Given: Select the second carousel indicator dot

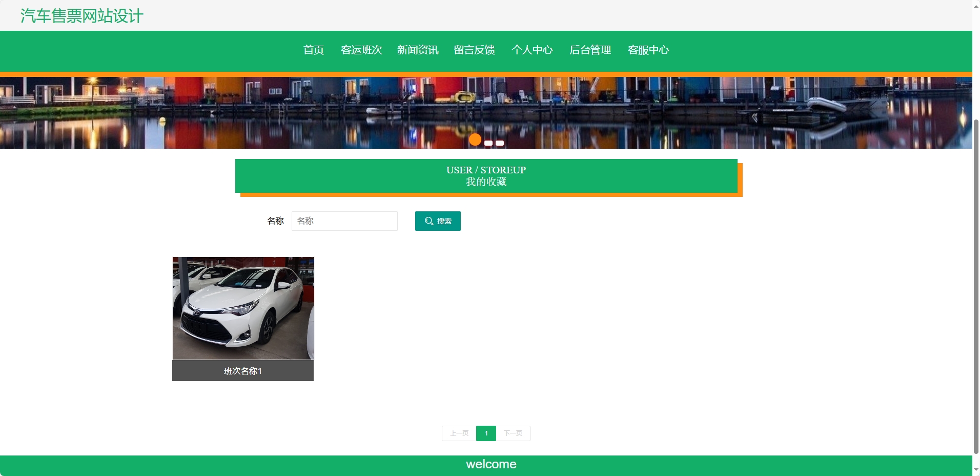Looking at the screenshot, I should click(487, 143).
